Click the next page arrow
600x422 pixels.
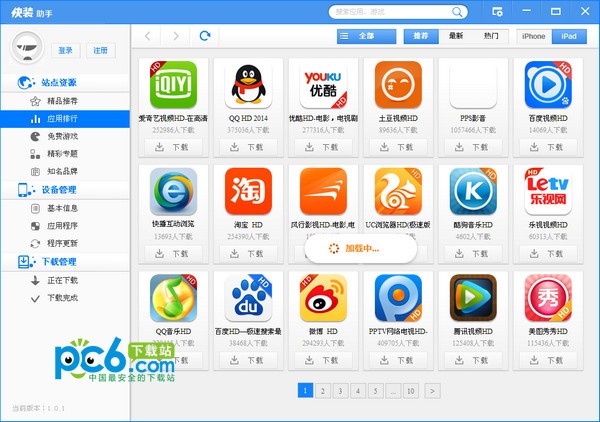[432, 391]
